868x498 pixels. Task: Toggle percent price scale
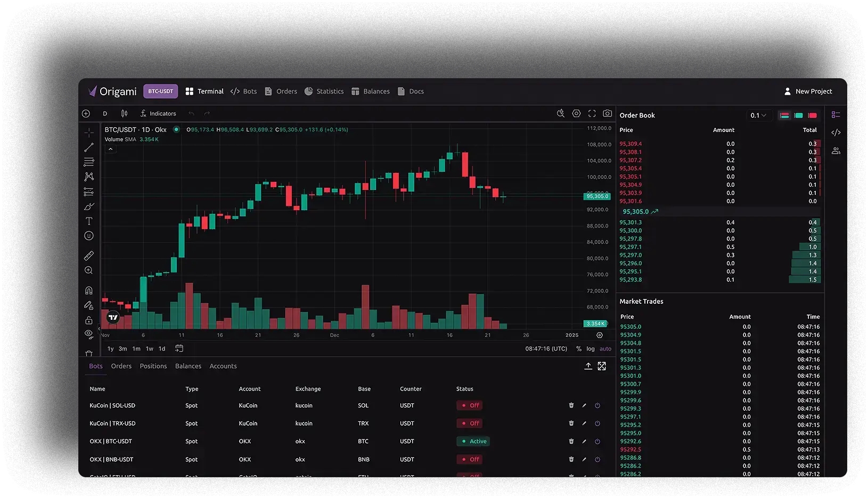point(579,349)
